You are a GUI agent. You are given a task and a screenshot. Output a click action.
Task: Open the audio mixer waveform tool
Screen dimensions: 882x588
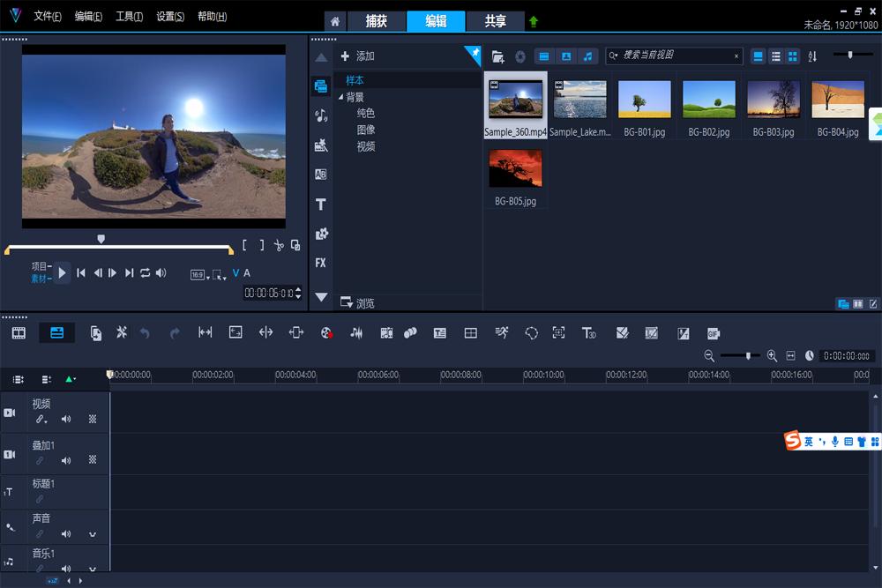point(356,332)
